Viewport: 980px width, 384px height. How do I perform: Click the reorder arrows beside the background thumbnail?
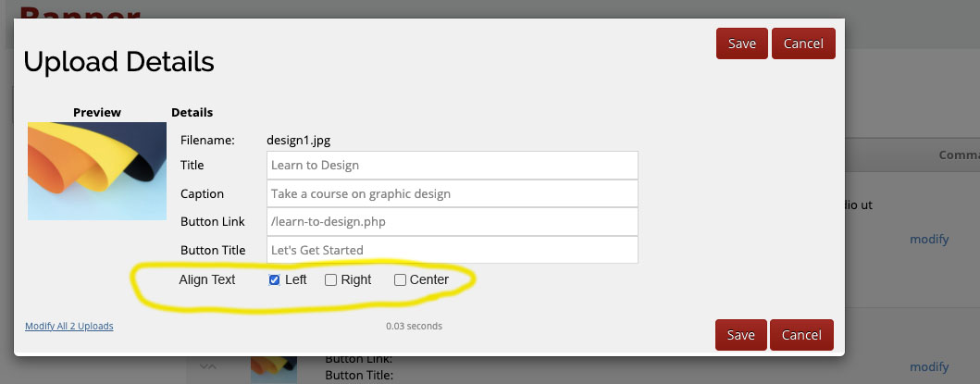tap(208, 367)
